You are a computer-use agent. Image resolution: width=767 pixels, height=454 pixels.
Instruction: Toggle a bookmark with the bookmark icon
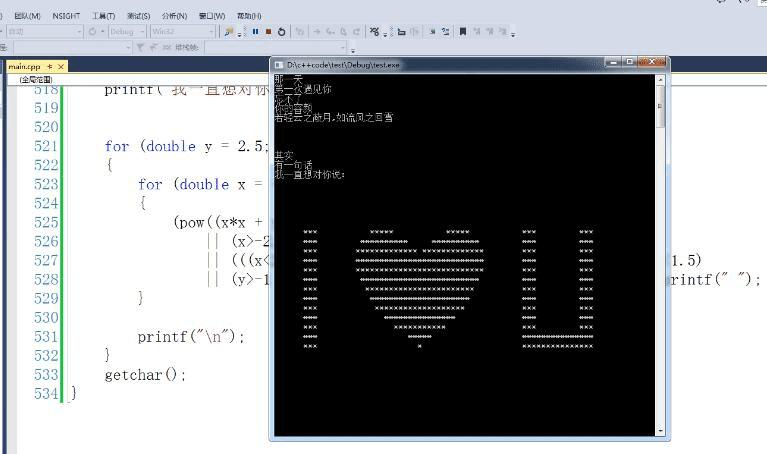pos(463,32)
